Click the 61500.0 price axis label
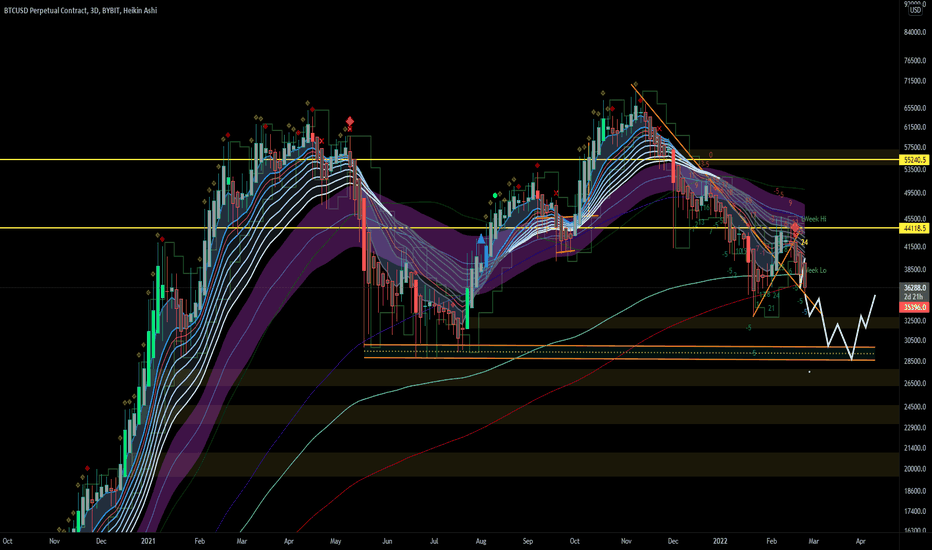The height and width of the screenshot is (550, 932). tap(915, 127)
